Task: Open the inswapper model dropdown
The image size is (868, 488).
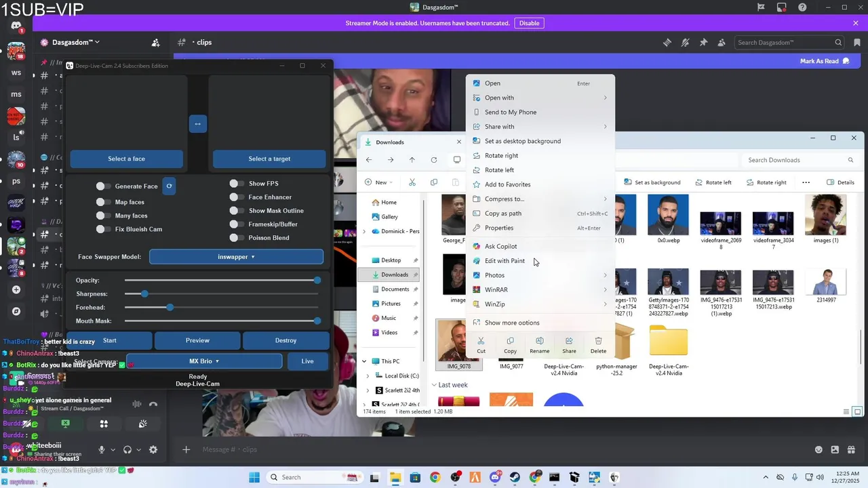Action: [x=236, y=257]
